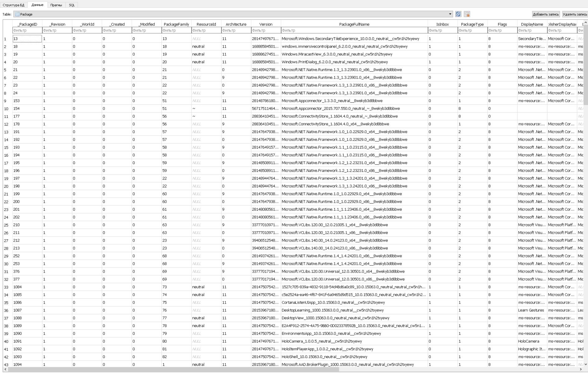Sort by the Architecture column header
This screenshot has width=588, height=373.
point(236,24)
